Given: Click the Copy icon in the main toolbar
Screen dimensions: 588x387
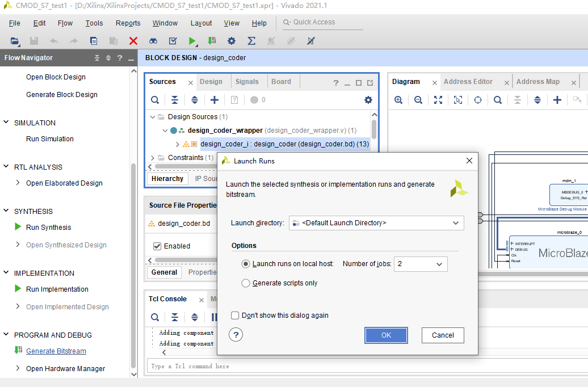Looking at the screenshot, I should pos(94,41).
